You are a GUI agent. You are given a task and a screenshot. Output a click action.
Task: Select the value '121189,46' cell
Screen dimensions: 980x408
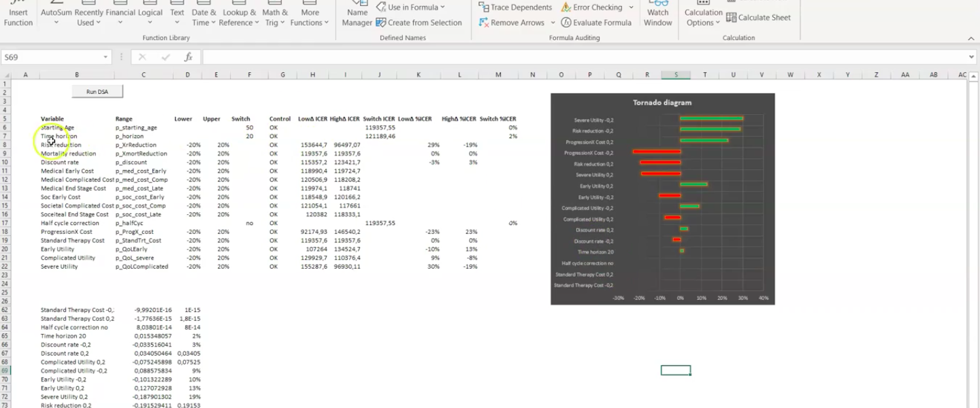pos(380,136)
